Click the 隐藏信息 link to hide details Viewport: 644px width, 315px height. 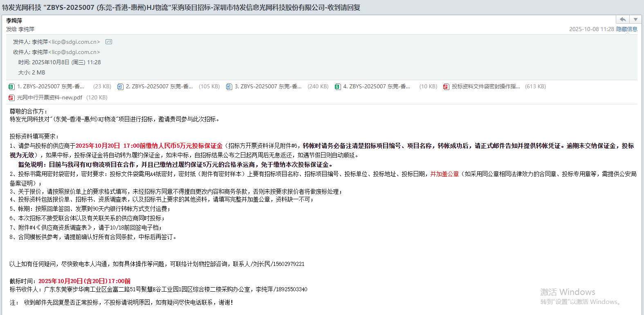626,29
